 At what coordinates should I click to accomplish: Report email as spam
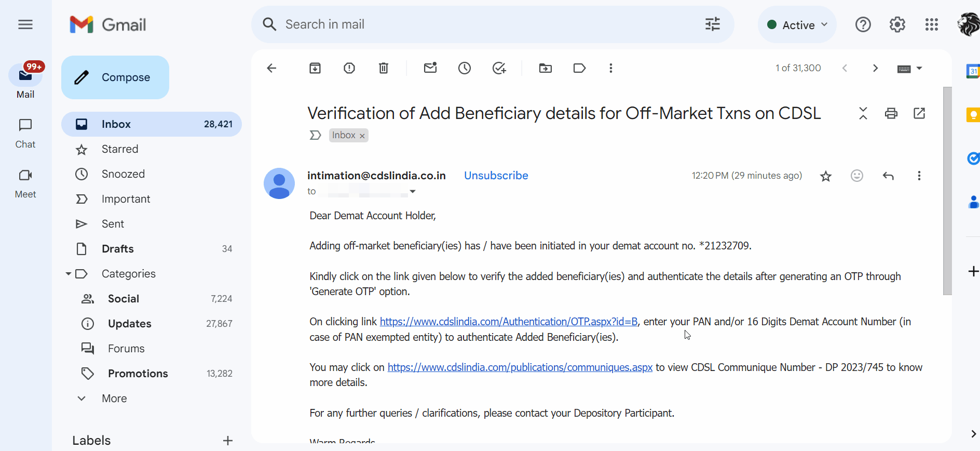point(349,68)
